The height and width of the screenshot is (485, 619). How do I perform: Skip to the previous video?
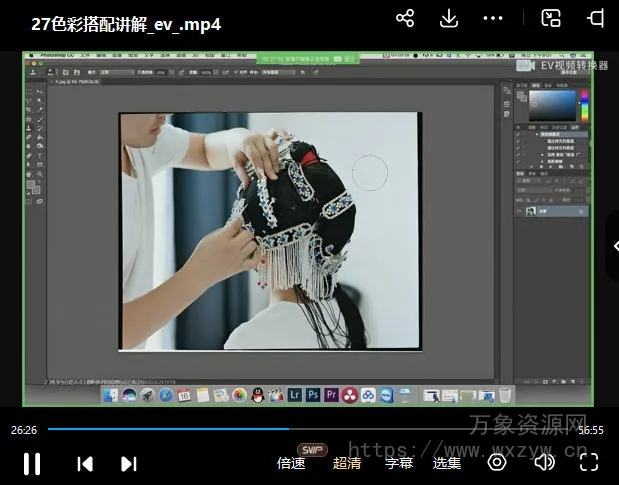[x=85, y=463]
